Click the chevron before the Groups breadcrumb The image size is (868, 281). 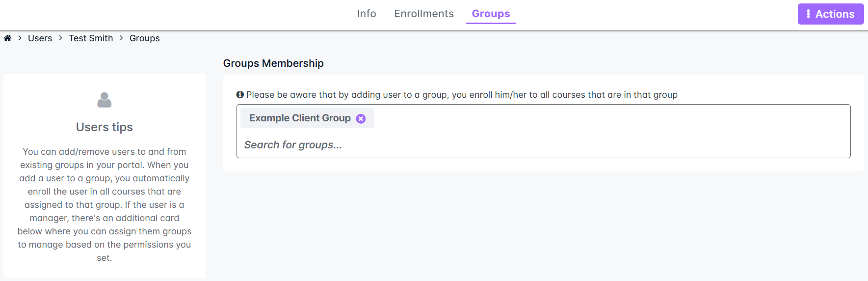pyautogui.click(x=121, y=38)
